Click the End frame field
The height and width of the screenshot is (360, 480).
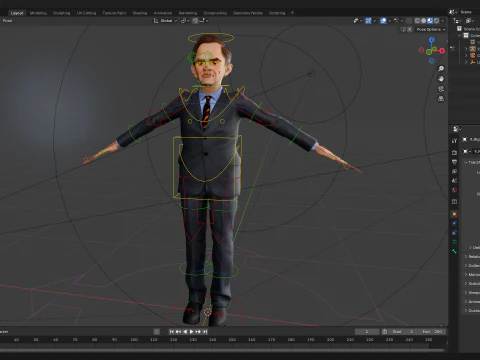click(433, 332)
